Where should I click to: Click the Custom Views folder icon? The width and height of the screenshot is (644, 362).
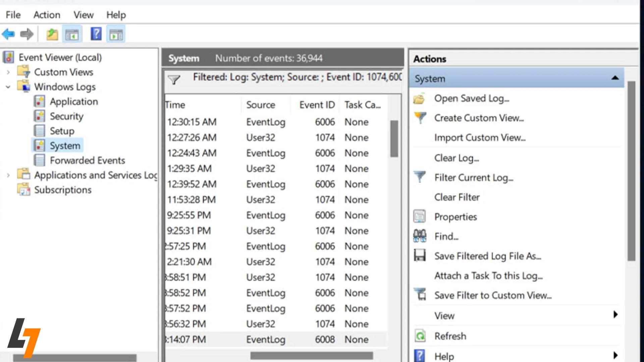24,72
